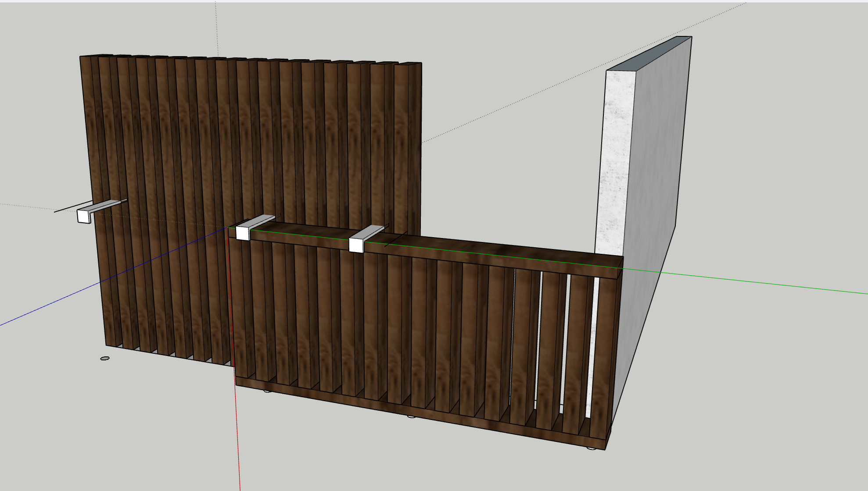This screenshot has width=868, height=491.
Task: Click the foot under middle of bottom rail
Action: [411, 416]
